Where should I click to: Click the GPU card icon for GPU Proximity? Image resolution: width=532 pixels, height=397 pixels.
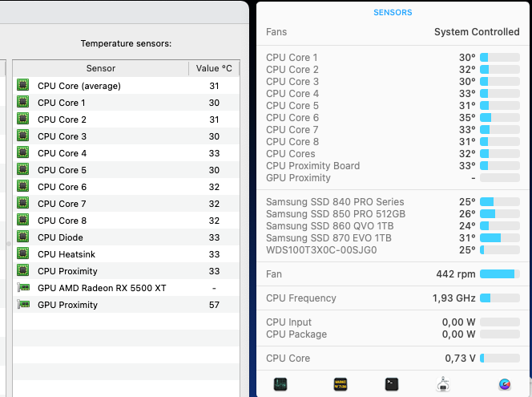pos(23,305)
